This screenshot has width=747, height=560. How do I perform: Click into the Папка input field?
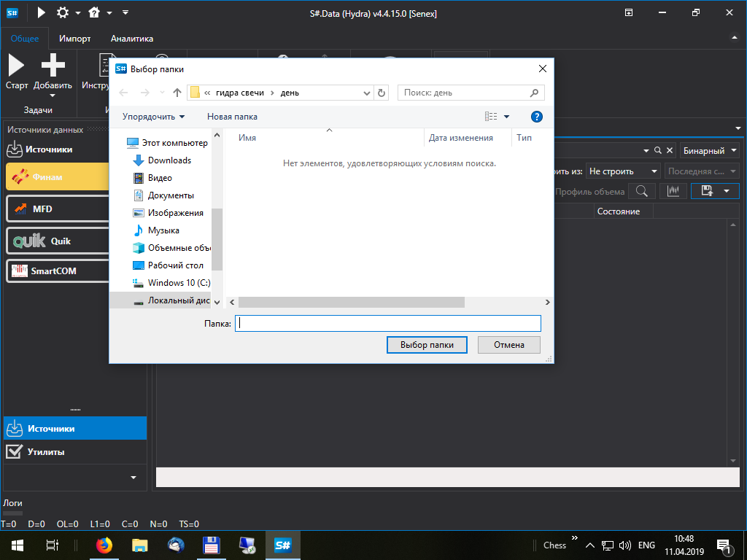point(388,323)
